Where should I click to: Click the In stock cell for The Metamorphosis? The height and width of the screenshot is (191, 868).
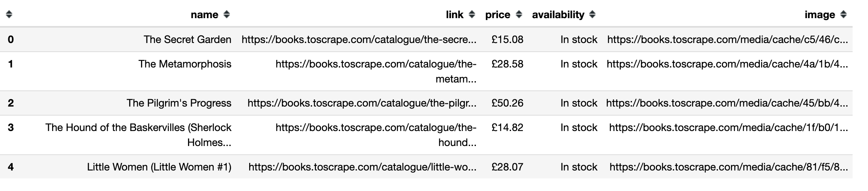579,64
